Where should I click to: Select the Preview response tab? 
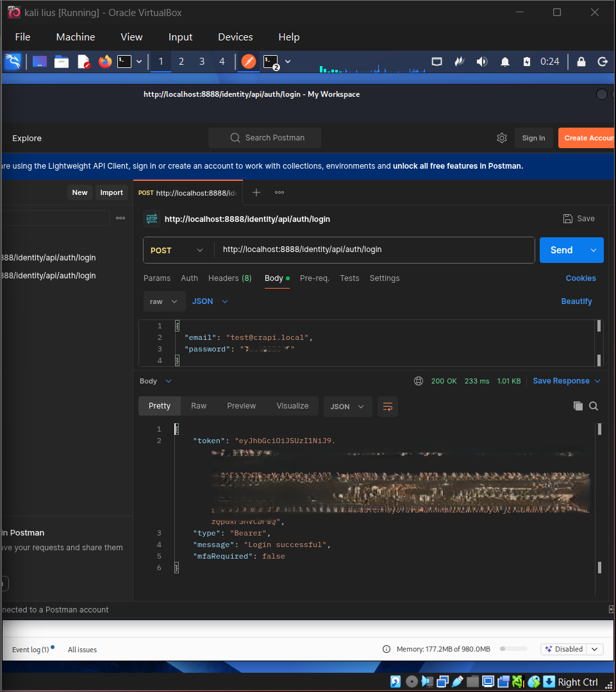241,406
